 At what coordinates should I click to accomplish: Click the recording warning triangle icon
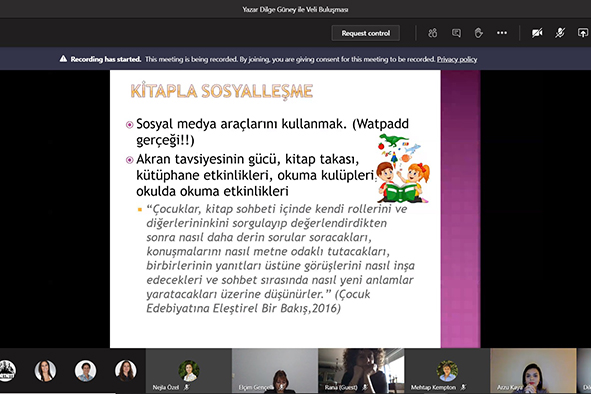coord(63,59)
